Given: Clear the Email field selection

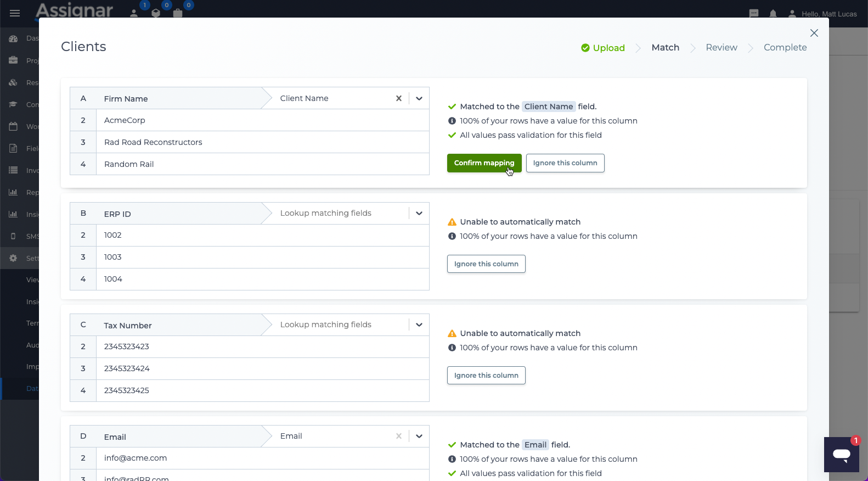Looking at the screenshot, I should pos(399,436).
